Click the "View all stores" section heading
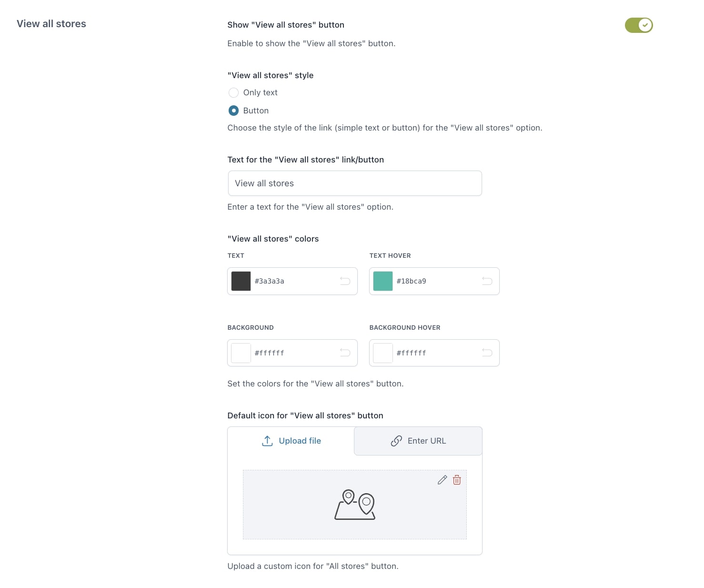Screen dimensions: 704x588 [51, 24]
